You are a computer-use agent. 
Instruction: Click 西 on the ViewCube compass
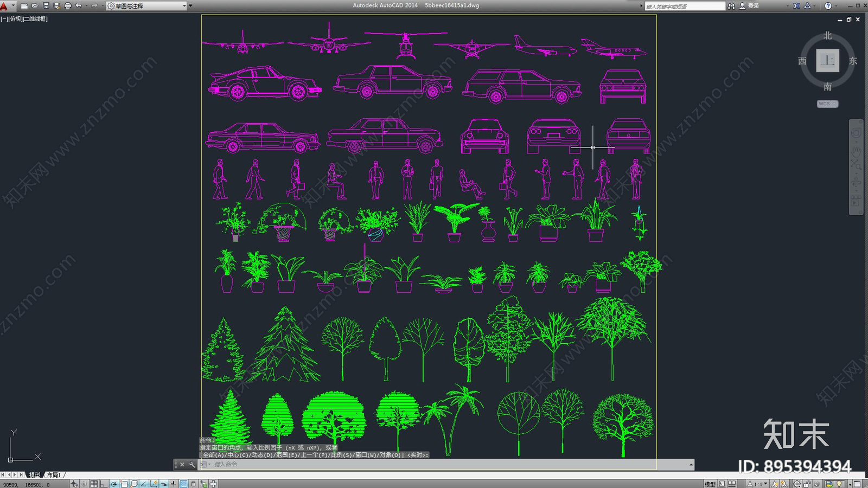(802, 61)
